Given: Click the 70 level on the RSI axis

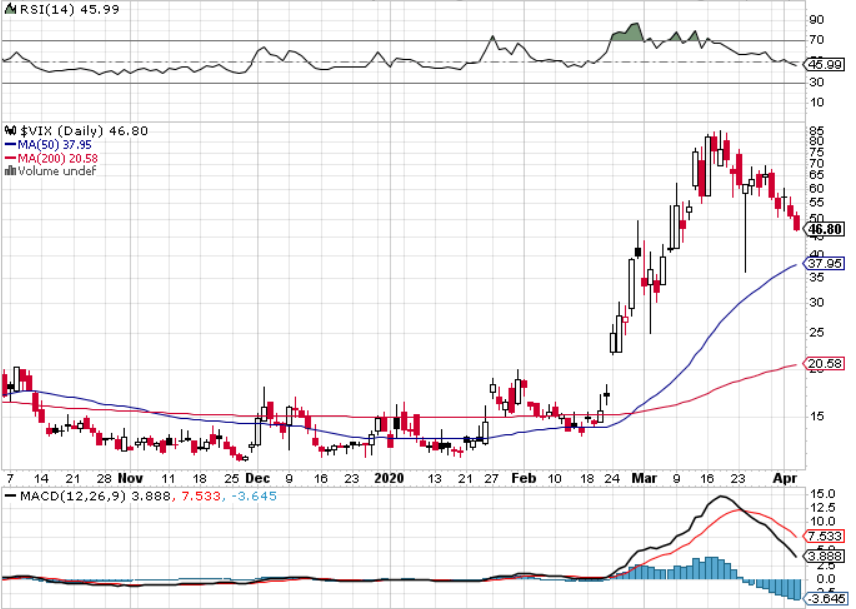Looking at the screenshot, I should click(817, 40).
